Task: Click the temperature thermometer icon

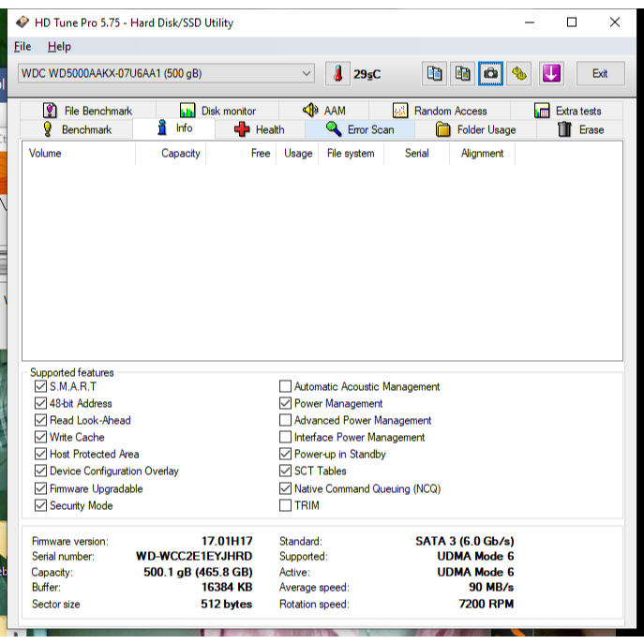Action: click(x=337, y=73)
